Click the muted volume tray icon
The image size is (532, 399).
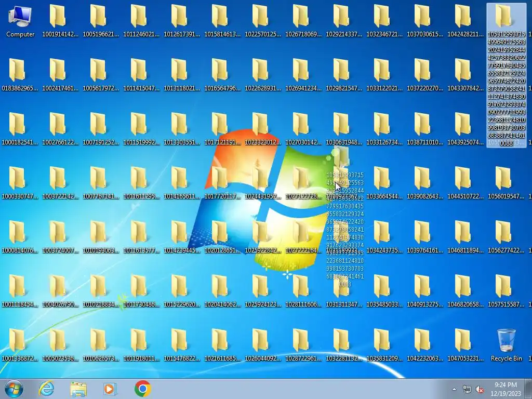480,389
